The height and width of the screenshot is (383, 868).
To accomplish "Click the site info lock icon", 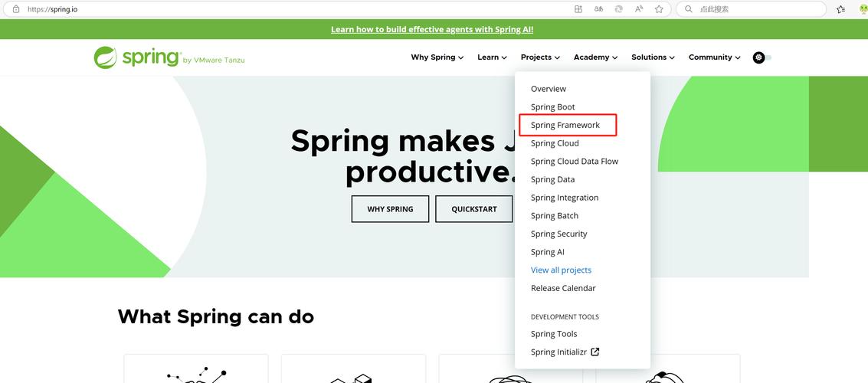I will pyautogui.click(x=16, y=9).
